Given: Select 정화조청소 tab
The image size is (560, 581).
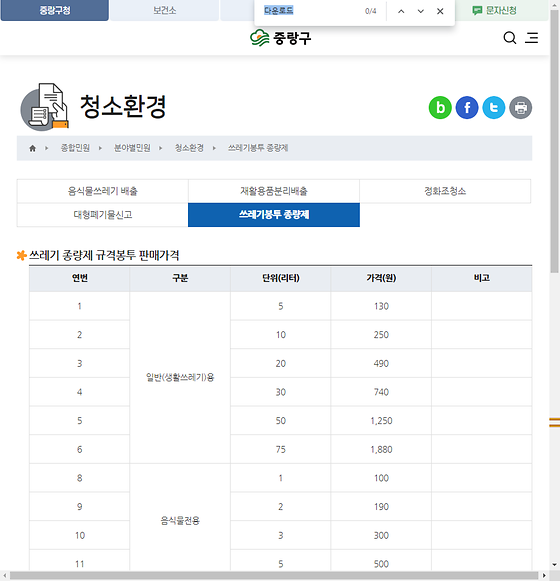Looking at the screenshot, I should click(445, 191).
